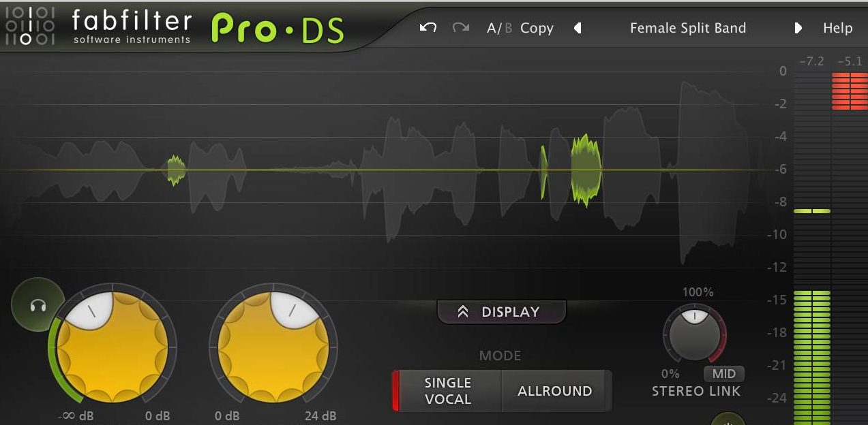Select Single Vocal mode

pos(447,391)
